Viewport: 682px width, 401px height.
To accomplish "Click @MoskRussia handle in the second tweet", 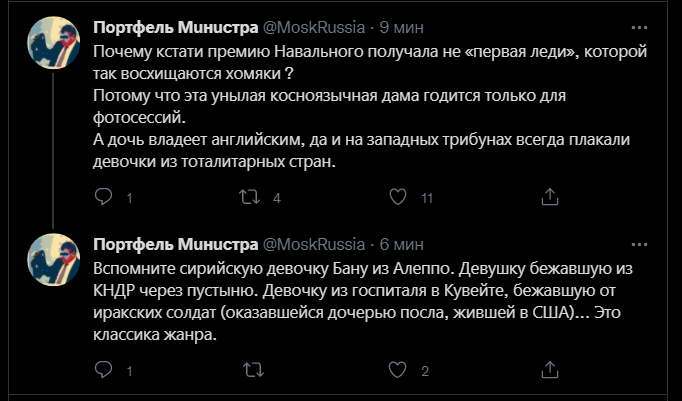I will (x=314, y=244).
